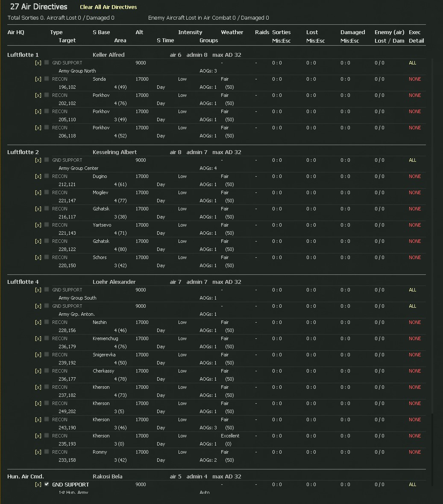Delete the Romny RECON directive
Image resolution: width=443 pixels, height=504 pixels.
point(38,452)
